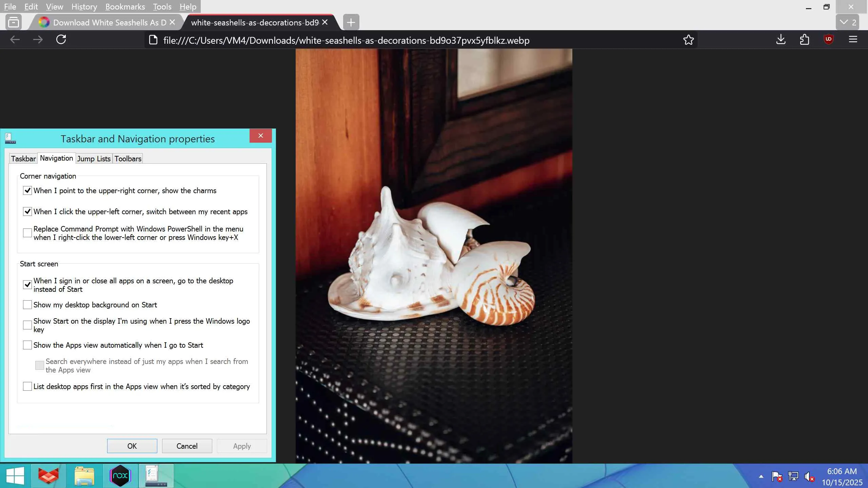The height and width of the screenshot is (488, 868).
Task: Open File Explorer from the taskbar
Action: [x=84, y=476]
